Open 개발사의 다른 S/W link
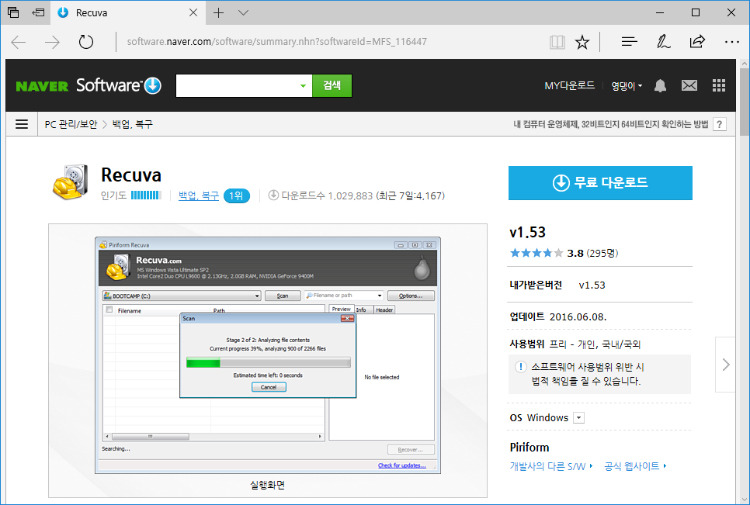The width and height of the screenshot is (750, 505). click(551, 466)
